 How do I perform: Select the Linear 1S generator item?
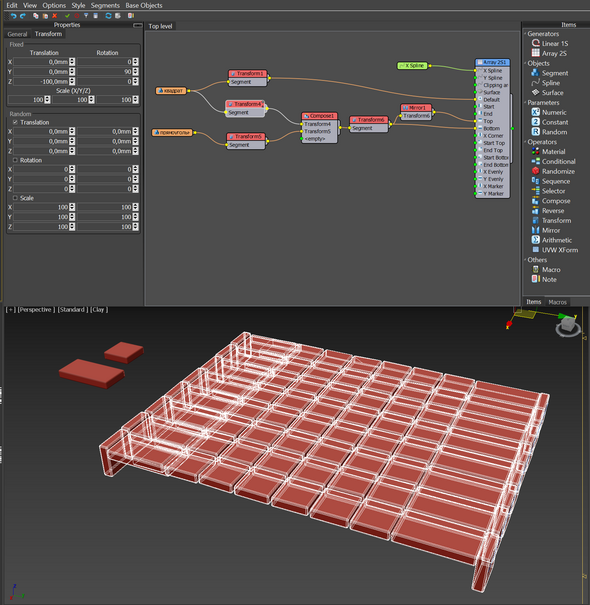point(550,43)
